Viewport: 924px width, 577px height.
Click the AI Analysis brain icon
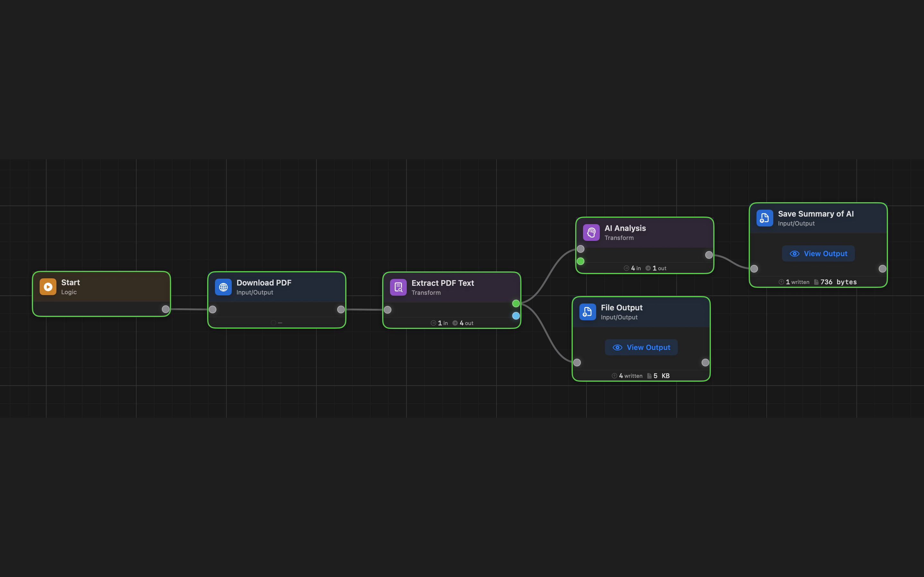tap(591, 232)
